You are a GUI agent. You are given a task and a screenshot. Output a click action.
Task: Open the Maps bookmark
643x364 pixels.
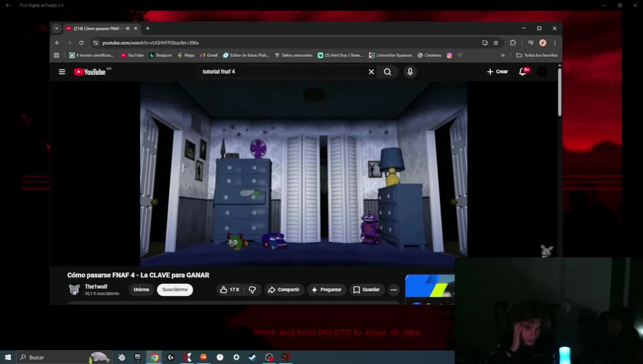[186, 55]
